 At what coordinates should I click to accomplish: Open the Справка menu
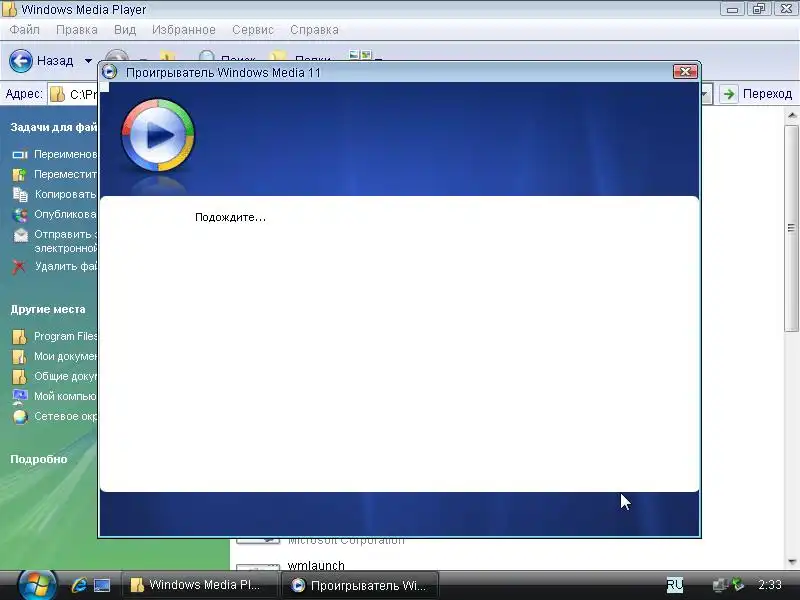pos(314,30)
